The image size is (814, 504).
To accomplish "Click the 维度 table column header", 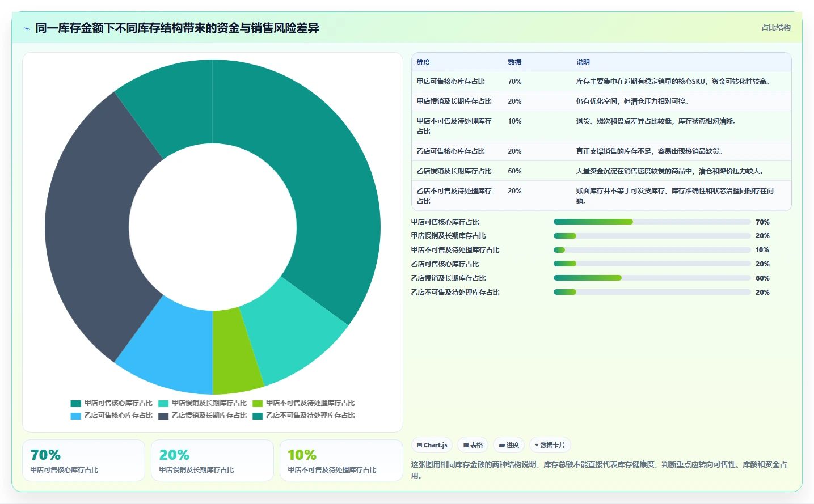I will 423,62.
